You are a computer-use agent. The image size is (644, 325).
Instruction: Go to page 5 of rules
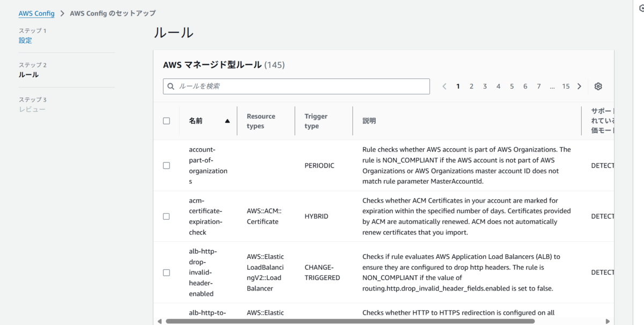512,86
